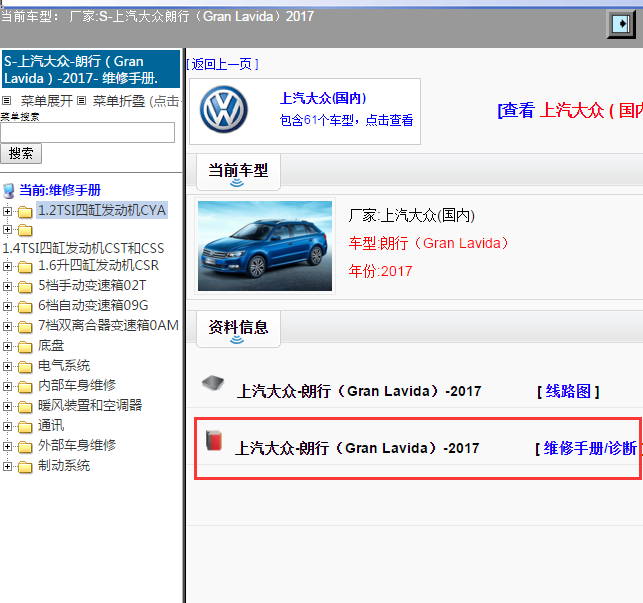Click the computer icon next to 当前:维修手册

click(x=9, y=191)
